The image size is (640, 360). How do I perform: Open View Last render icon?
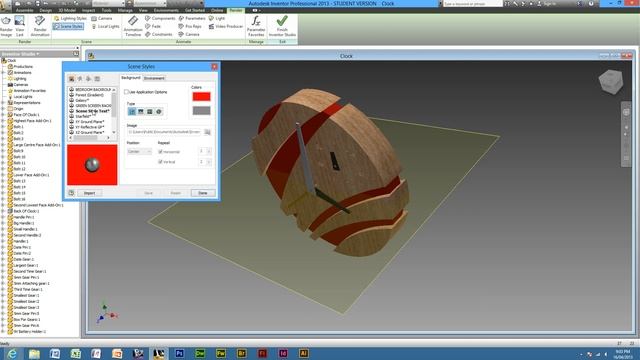click(x=20, y=26)
